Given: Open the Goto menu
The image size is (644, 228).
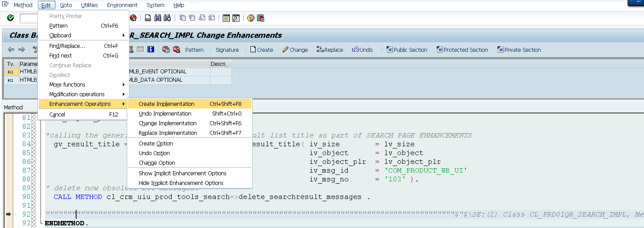Looking at the screenshot, I should tap(66, 5).
